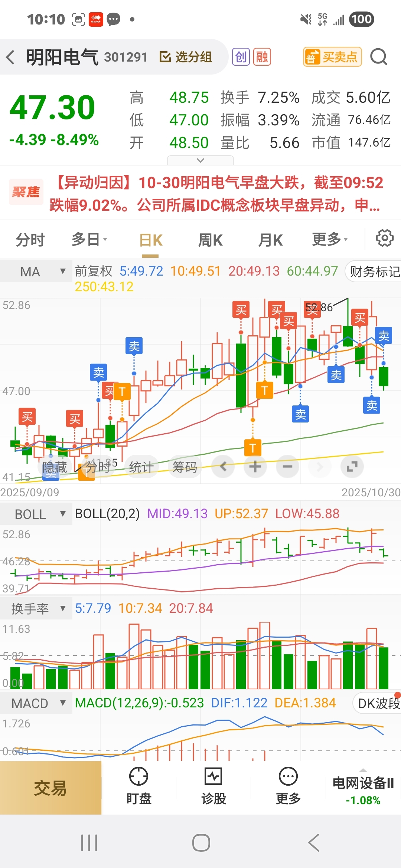Tap Android back navigation button
This screenshot has width=401, height=868.
tap(314, 843)
